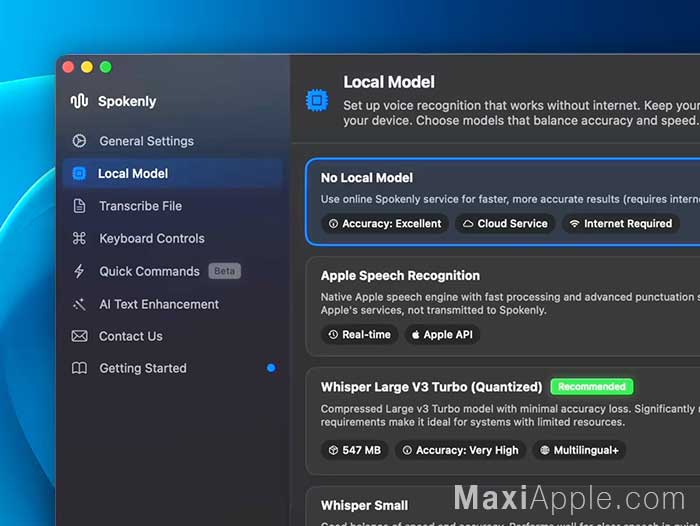Click the blue dot next to Getting Started
The image size is (700, 526).
[x=271, y=368]
